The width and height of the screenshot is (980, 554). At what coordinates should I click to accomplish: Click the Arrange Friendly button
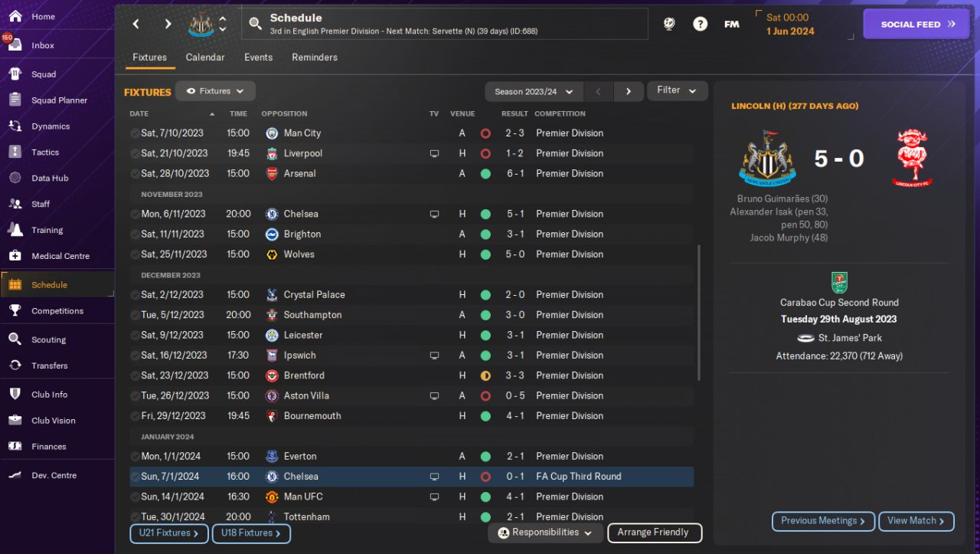click(x=654, y=533)
